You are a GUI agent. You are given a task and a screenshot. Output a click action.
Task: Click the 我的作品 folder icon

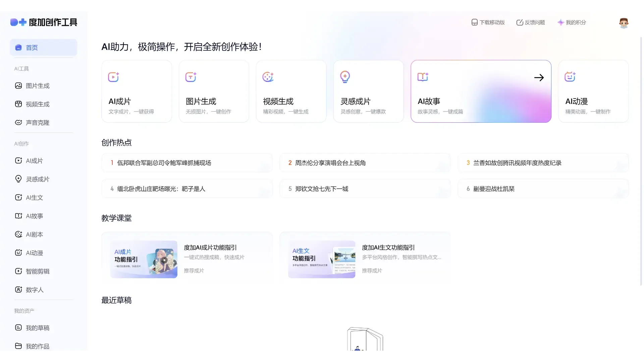point(18,346)
